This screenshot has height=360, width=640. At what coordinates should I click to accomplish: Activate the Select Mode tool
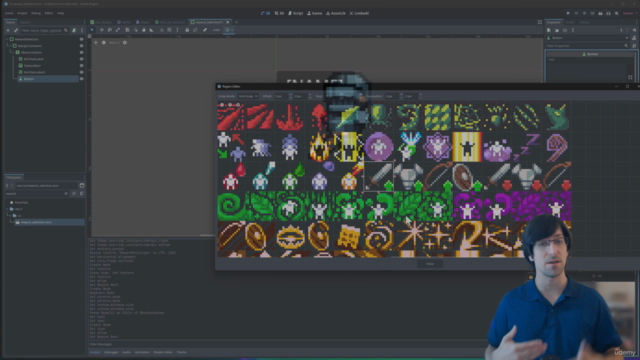(92, 30)
